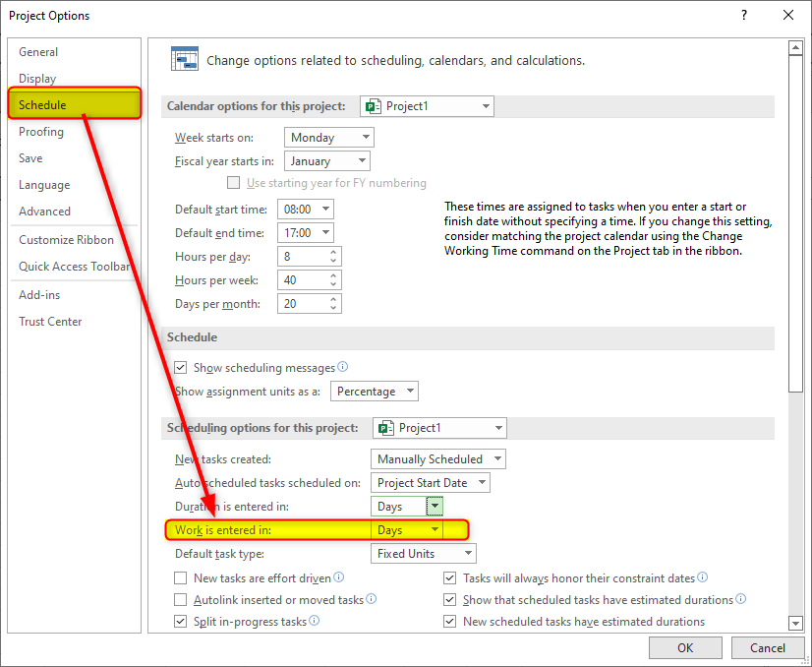This screenshot has height=667, width=812.
Task: Click the scheduling calendar icon in header
Action: pyautogui.click(x=185, y=60)
